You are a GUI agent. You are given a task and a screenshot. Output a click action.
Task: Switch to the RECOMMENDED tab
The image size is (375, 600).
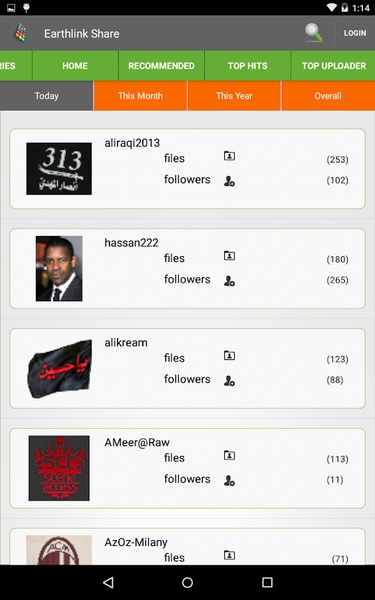pyautogui.click(x=161, y=65)
